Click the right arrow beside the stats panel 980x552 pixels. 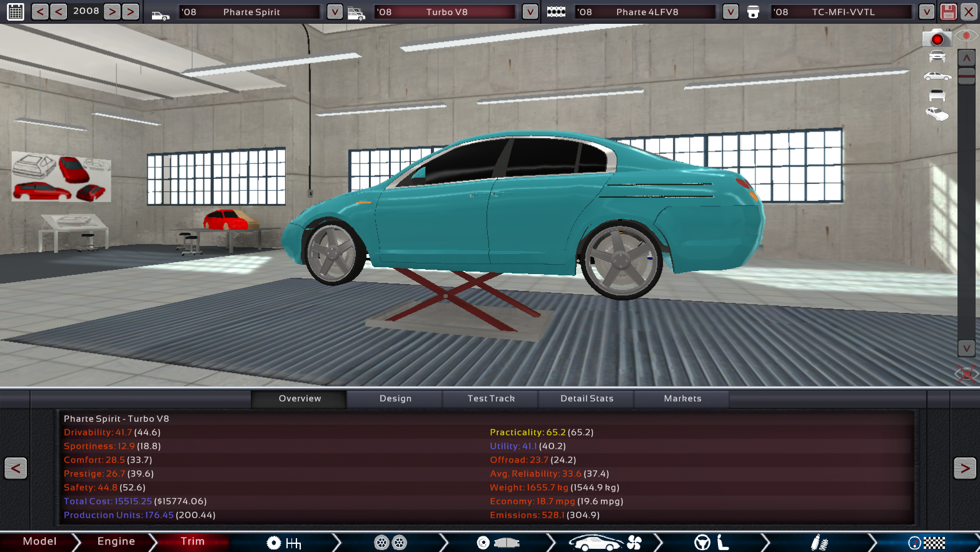965,468
